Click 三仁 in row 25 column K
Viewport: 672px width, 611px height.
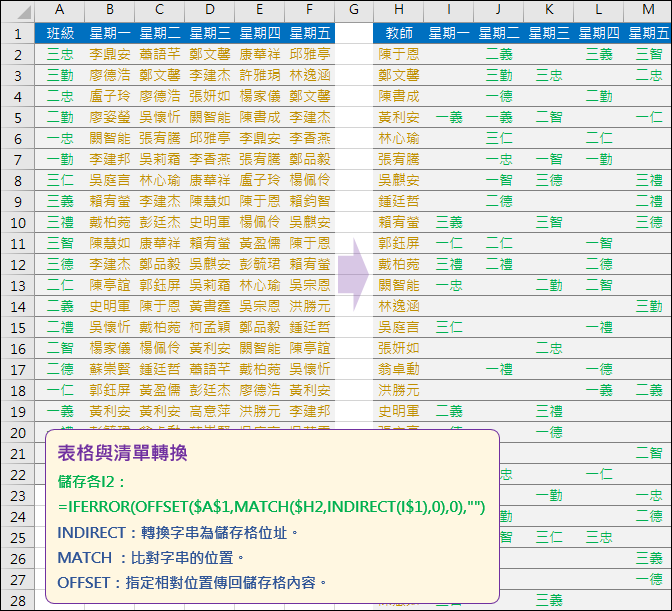tap(549, 537)
